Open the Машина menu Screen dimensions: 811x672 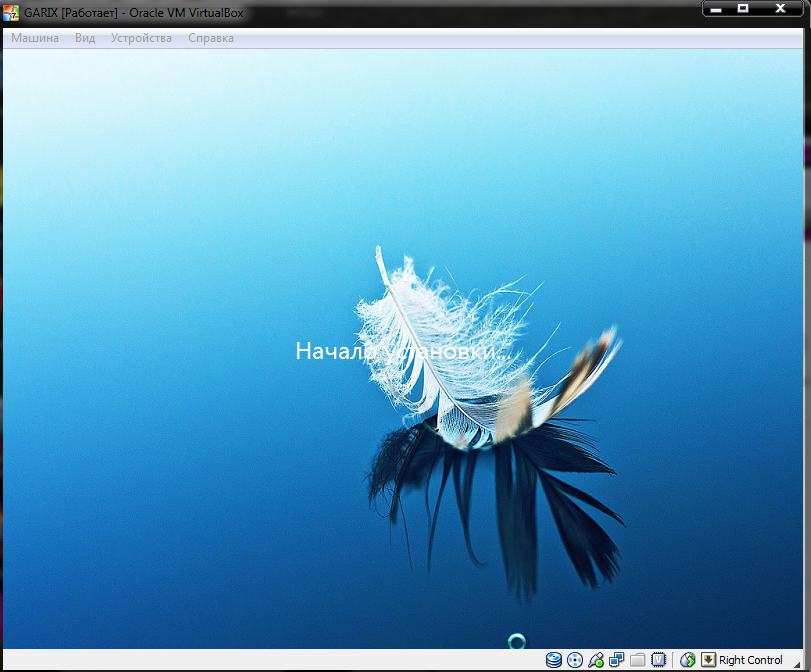pyautogui.click(x=35, y=38)
